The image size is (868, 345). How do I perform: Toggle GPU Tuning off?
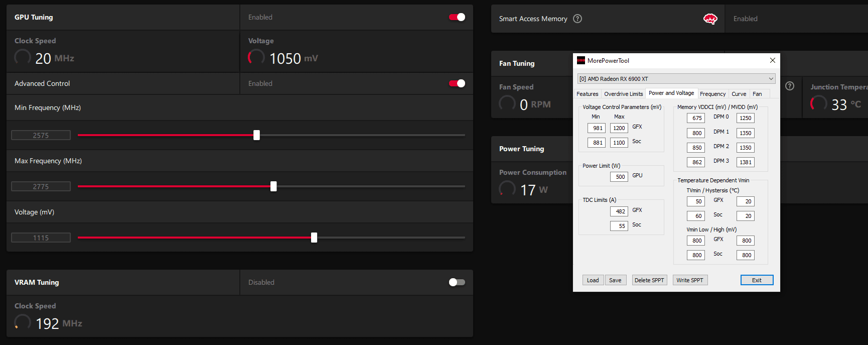point(457,17)
